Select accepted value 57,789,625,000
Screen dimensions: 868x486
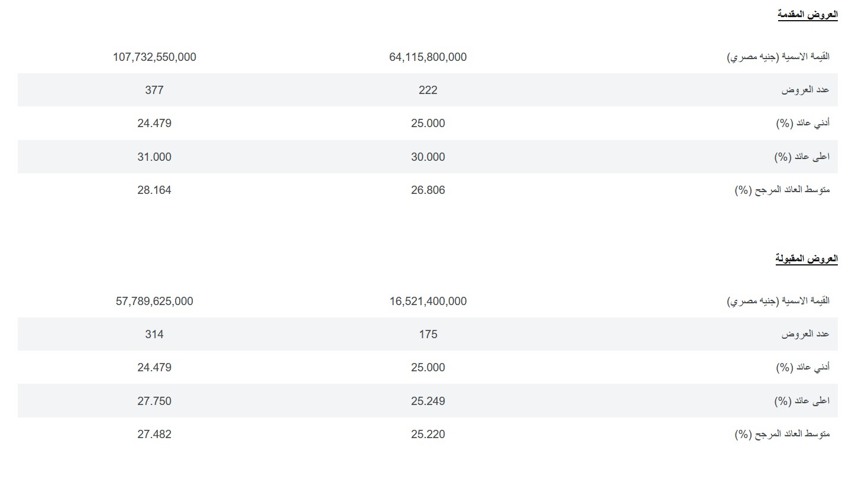pyautogui.click(x=154, y=302)
